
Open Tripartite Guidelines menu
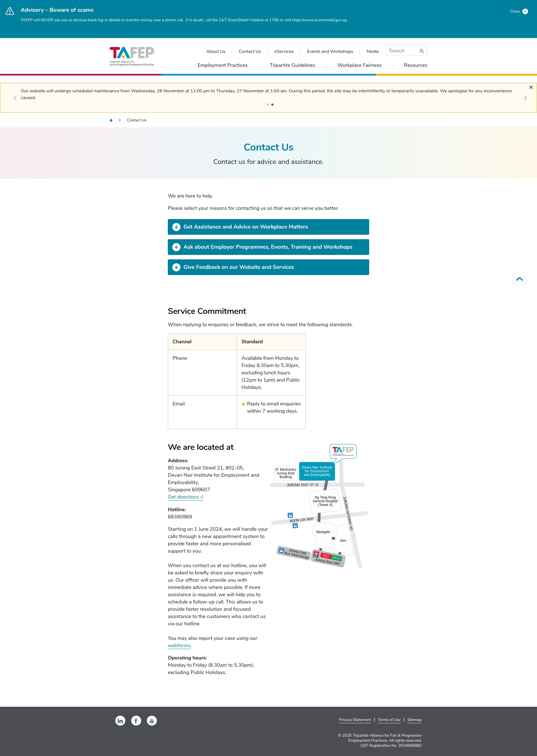[292, 65]
